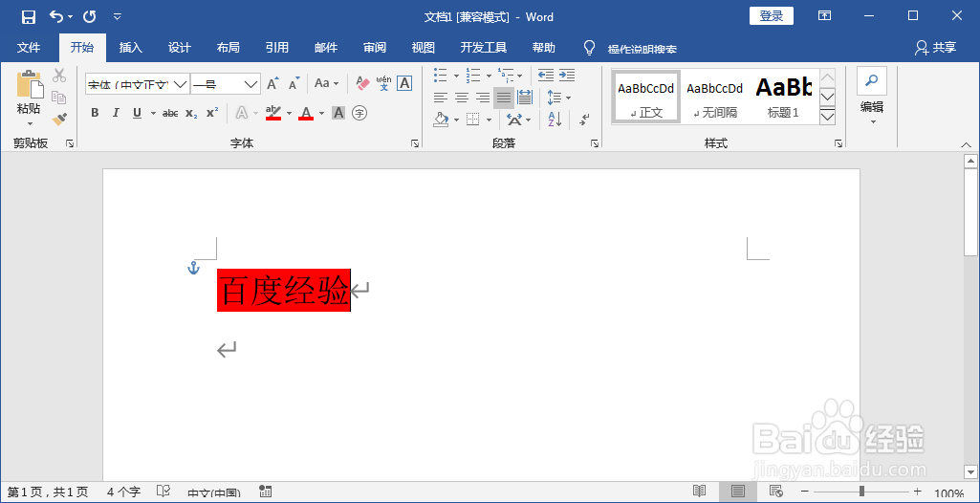Repeat the last action

[89, 17]
